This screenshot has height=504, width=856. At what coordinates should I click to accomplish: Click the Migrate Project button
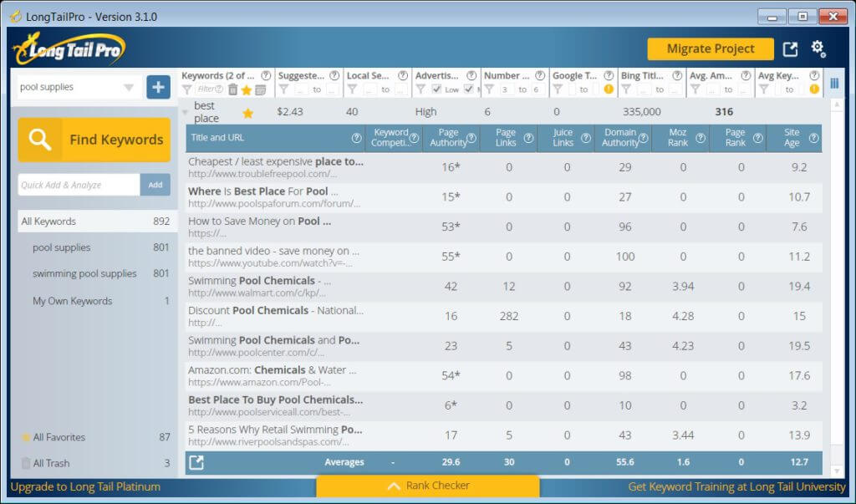711,49
